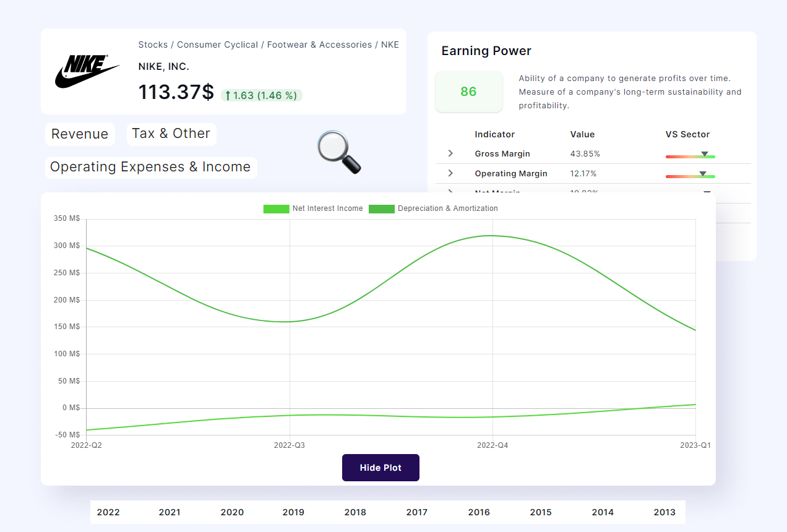Select the 2018 year column
The image size is (787, 532).
tap(355, 512)
